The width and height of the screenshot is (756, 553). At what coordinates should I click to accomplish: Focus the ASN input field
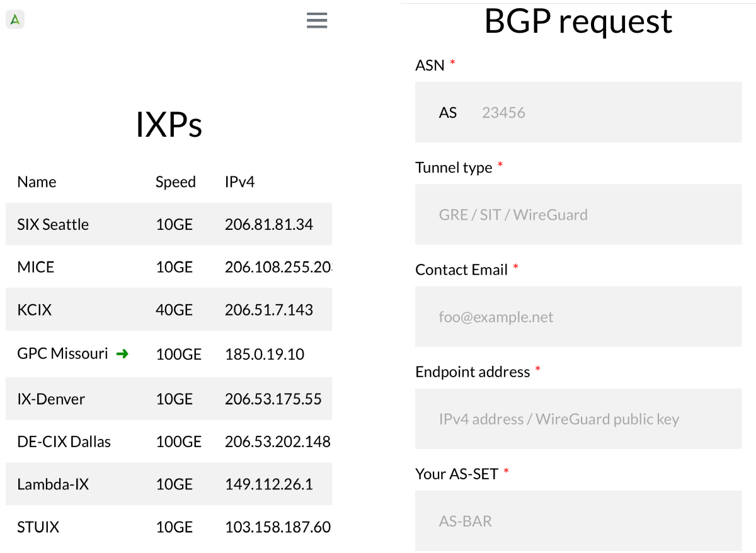(578, 112)
